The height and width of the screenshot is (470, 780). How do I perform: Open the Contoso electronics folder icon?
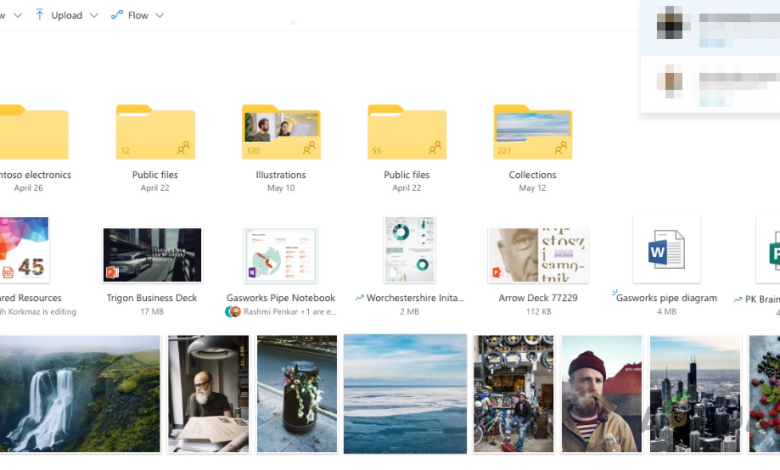(x=34, y=132)
